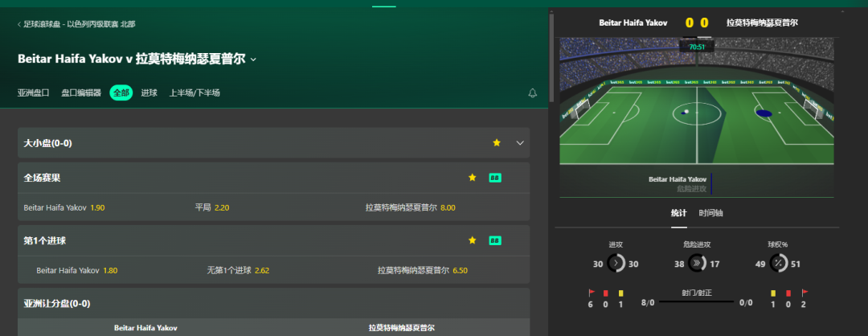The width and height of the screenshot is (868, 336).
Task: Toggle the favorite star for 全场赛果
Action: tap(473, 178)
